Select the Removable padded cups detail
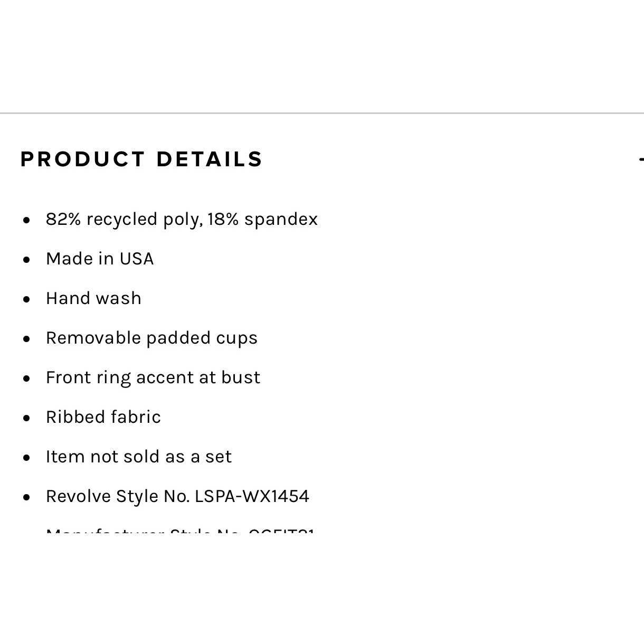Viewport: 644px width, 644px height. click(151, 338)
